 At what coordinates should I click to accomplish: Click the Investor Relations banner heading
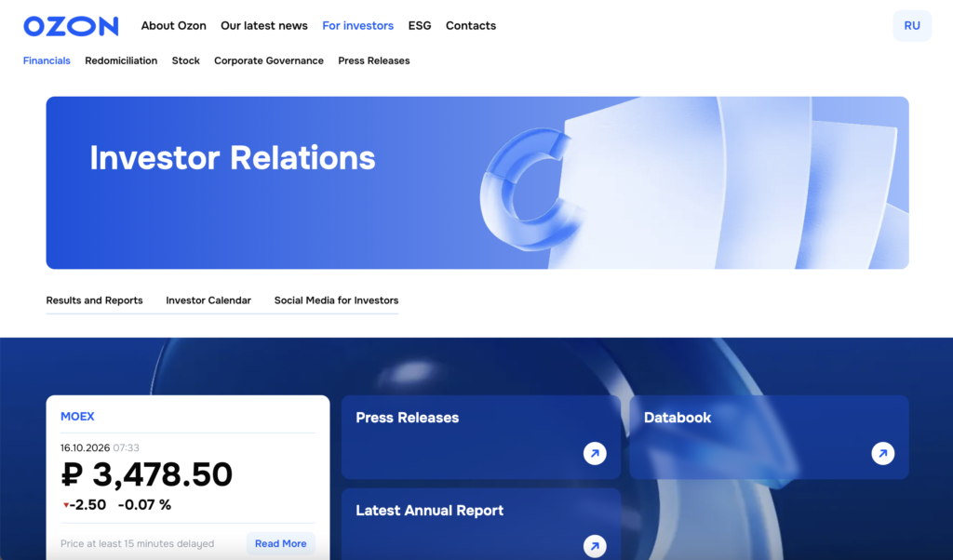[232, 158]
